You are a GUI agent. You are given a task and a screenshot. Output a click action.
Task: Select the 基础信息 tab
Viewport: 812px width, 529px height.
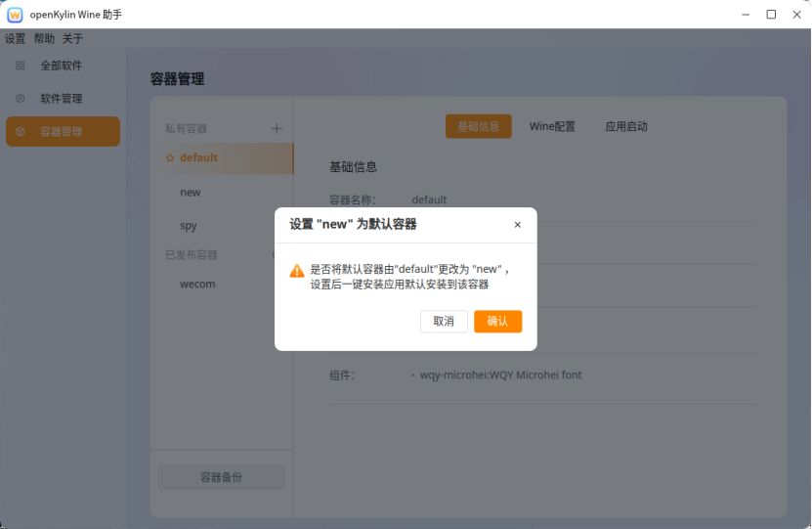click(478, 127)
